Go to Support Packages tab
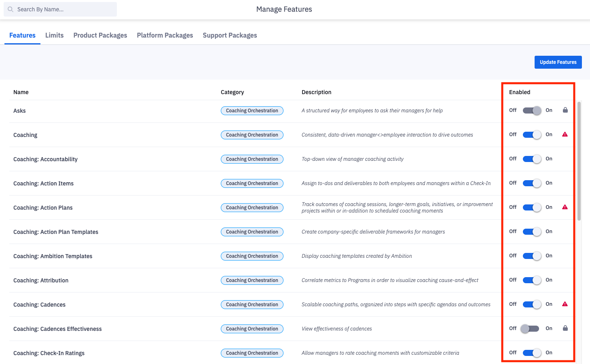 click(x=230, y=36)
